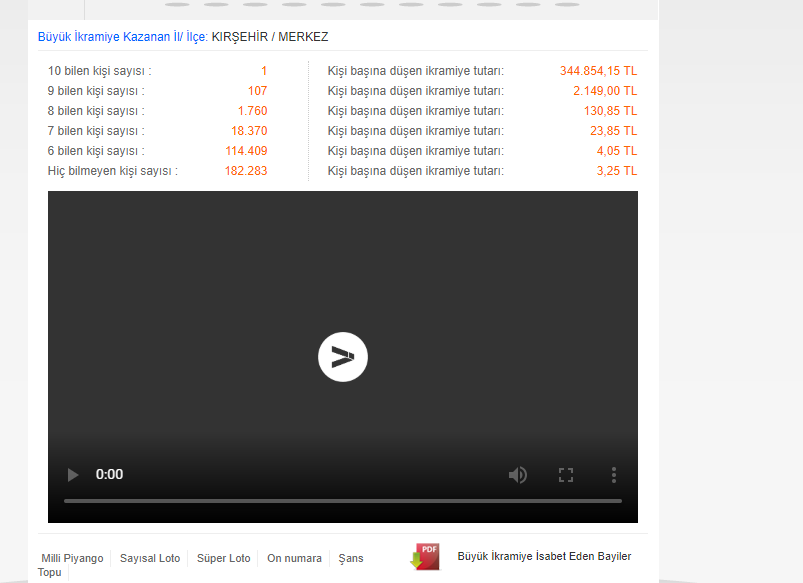Open the On numara link

pyautogui.click(x=294, y=558)
